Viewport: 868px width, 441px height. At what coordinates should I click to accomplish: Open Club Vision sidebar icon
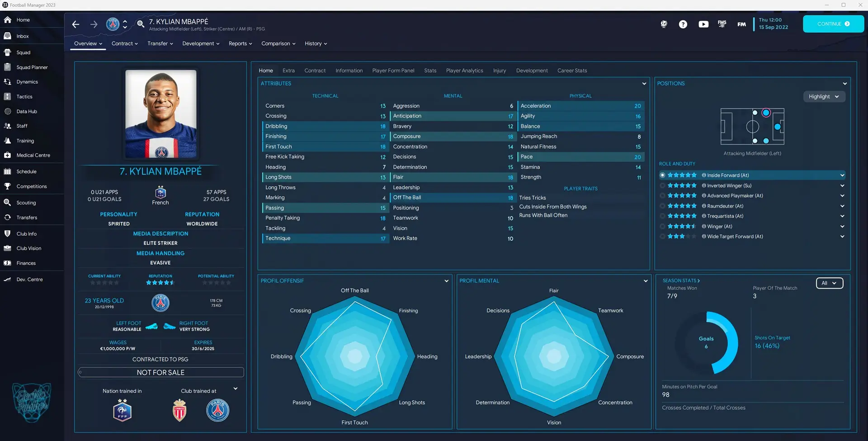8,248
